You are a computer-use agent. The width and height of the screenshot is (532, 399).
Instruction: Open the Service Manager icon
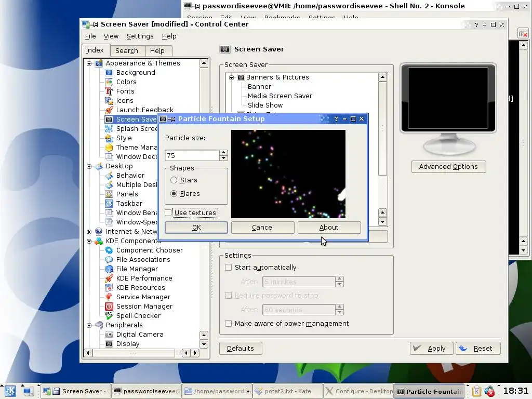click(109, 297)
